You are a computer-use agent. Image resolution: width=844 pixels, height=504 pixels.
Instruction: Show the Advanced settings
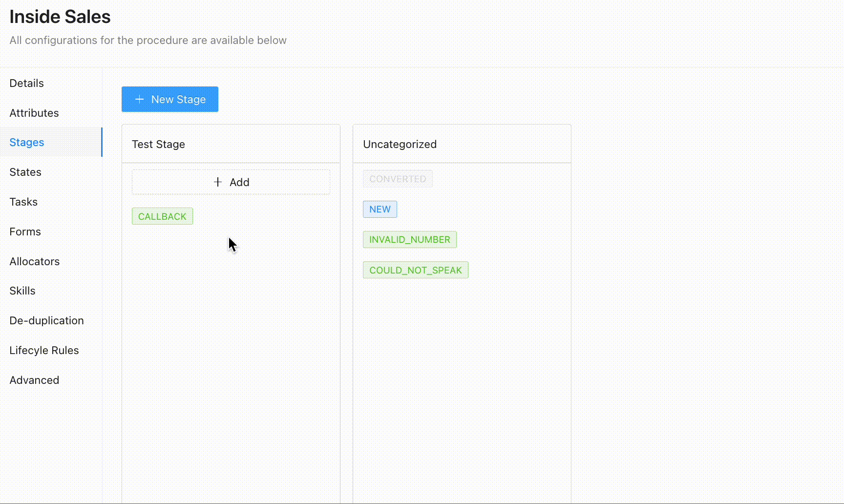[35, 380]
